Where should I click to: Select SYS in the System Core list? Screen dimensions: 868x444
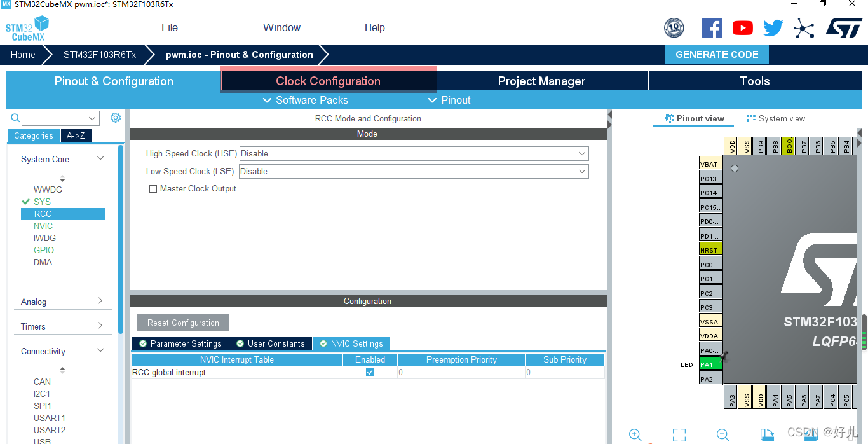(x=42, y=202)
